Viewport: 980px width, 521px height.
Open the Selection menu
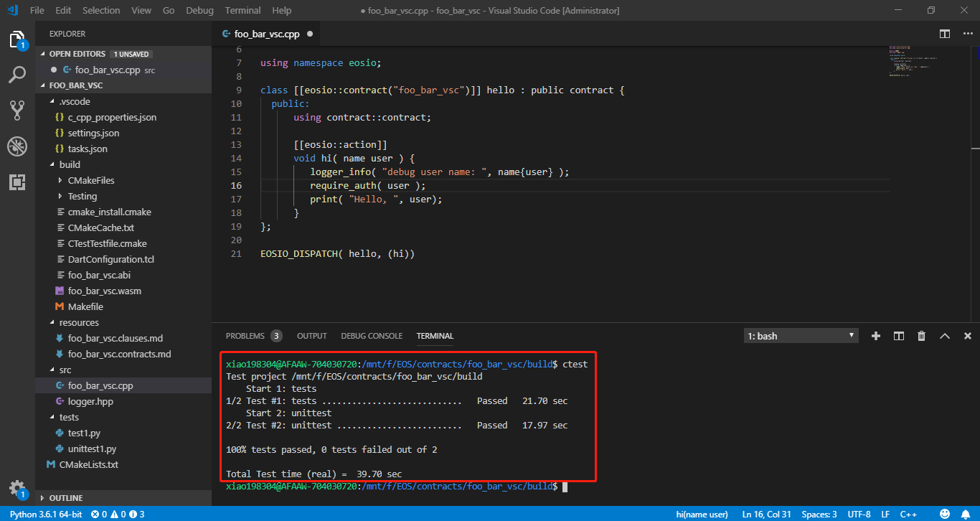tap(101, 10)
